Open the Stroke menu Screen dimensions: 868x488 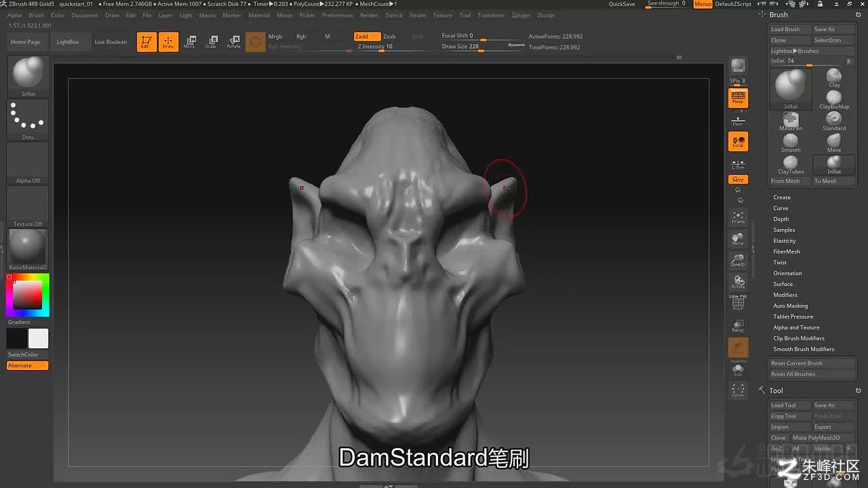[418, 15]
